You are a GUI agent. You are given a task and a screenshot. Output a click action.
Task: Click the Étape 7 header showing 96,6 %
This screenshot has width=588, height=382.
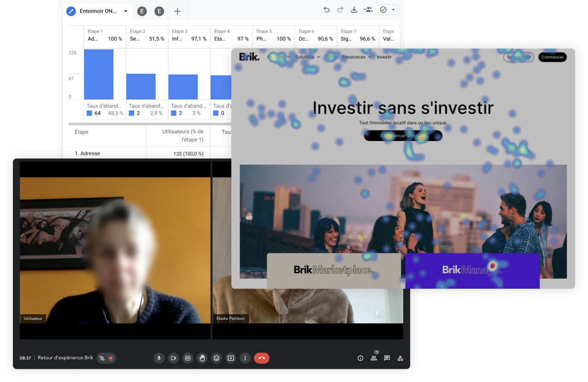pyautogui.click(x=358, y=35)
